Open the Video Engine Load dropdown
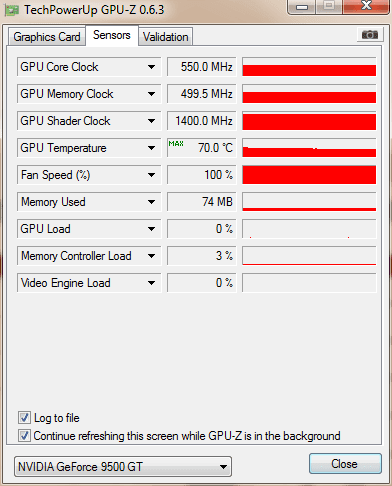 click(x=151, y=283)
